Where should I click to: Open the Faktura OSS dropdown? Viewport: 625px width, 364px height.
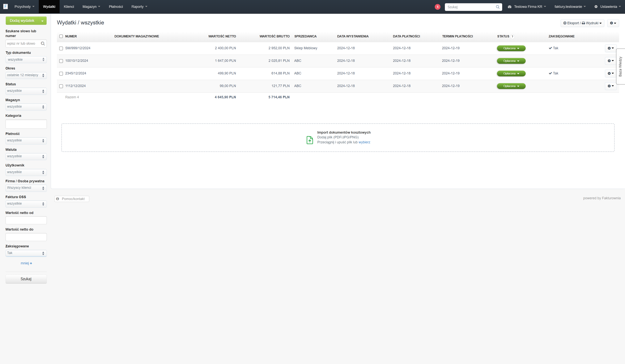[26, 204]
